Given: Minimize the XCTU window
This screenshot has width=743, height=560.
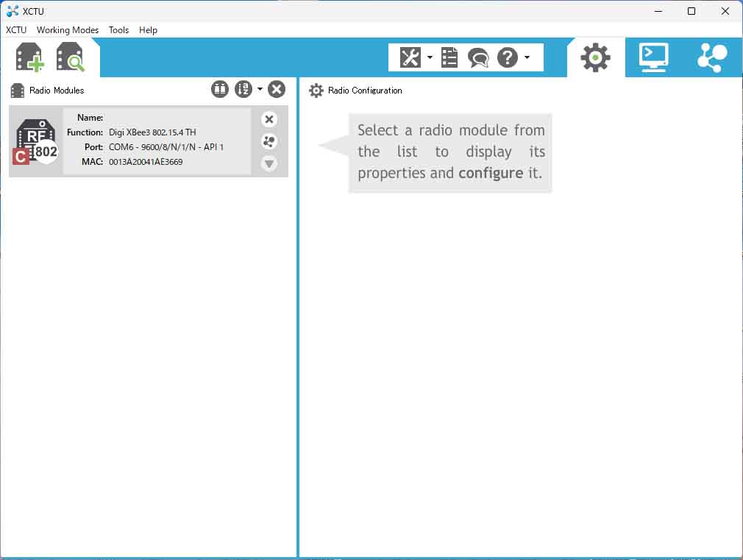Looking at the screenshot, I should (x=658, y=11).
